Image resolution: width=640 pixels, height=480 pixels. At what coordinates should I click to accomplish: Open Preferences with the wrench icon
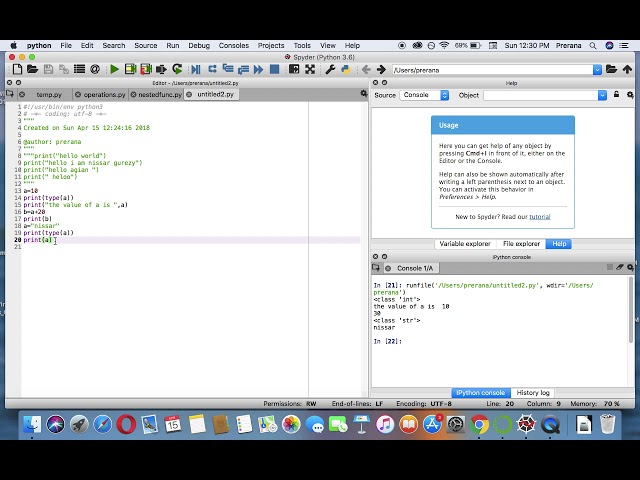click(x=330, y=69)
